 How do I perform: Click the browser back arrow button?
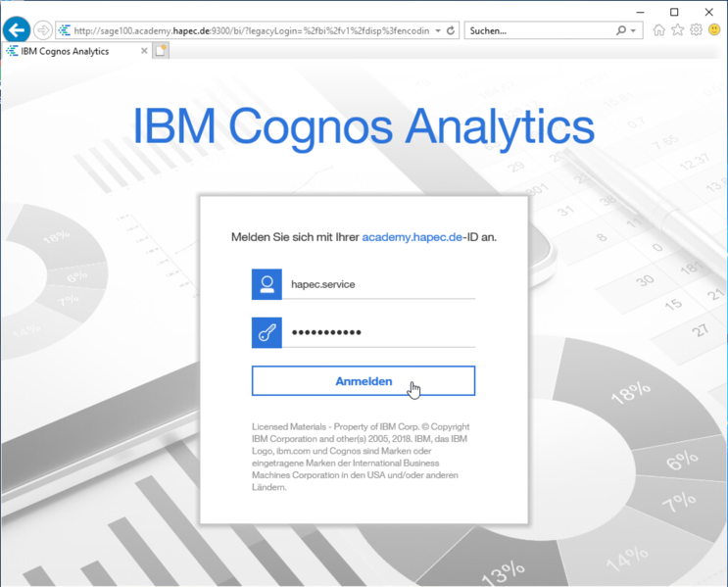[16, 30]
